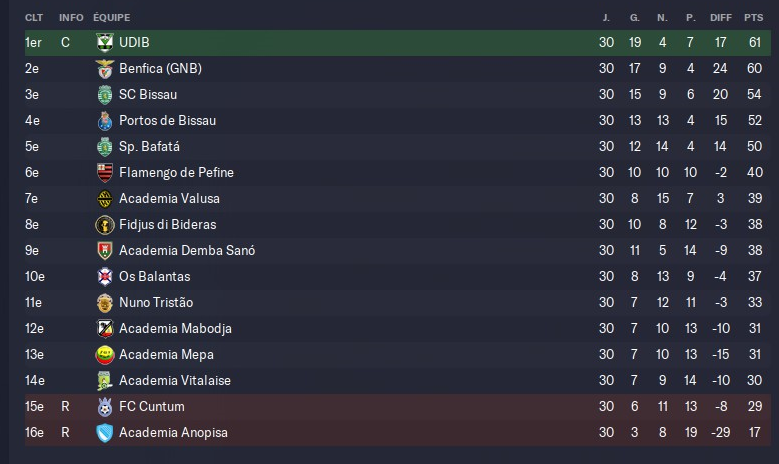Viewport: 779px width, 464px height.
Task: Click the Fidjus di Bideras crest
Action: pyautogui.click(x=105, y=224)
